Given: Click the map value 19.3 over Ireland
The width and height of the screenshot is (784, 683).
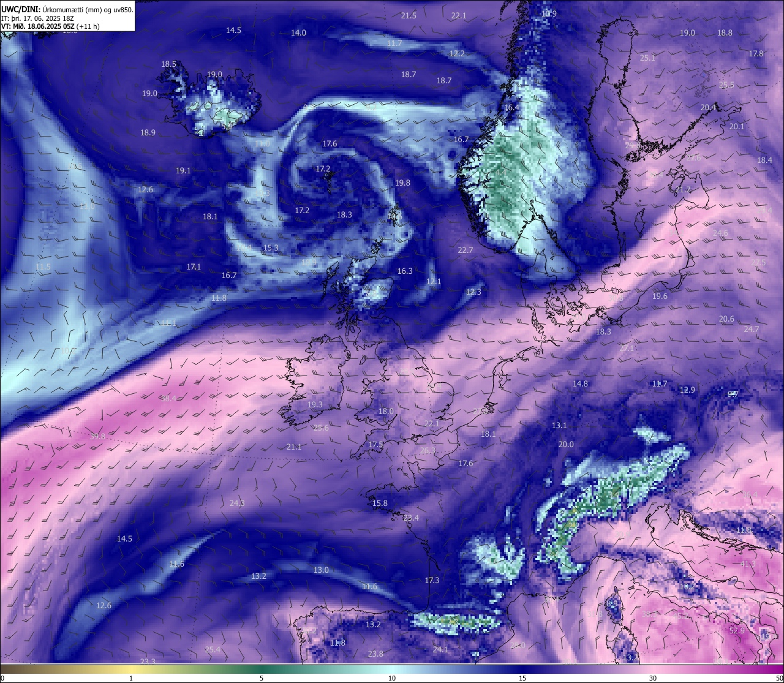Looking at the screenshot, I should tap(315, 405).
